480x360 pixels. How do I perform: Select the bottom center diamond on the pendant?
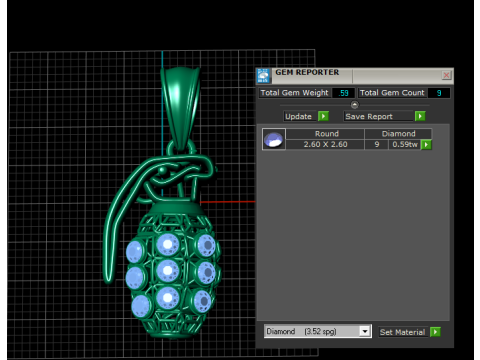(x=167, y=298)
